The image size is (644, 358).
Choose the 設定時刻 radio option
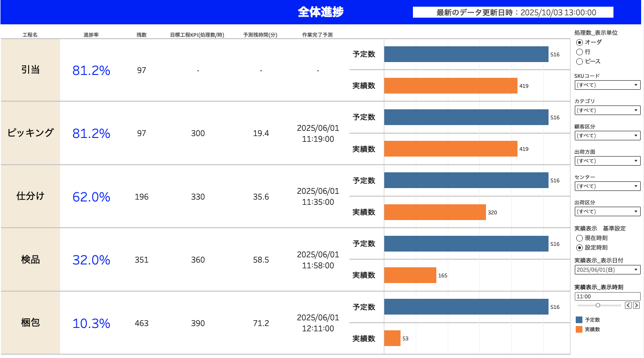tap(580, 247)
